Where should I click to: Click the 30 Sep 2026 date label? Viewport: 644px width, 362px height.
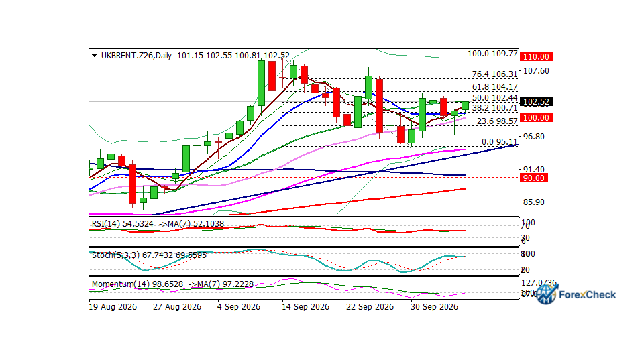click(x=434, y=307)
